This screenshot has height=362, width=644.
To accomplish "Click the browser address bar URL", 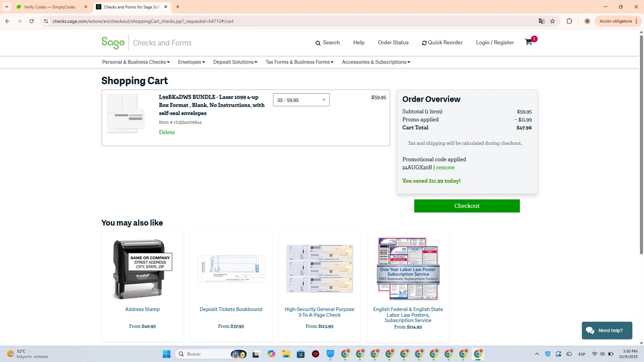I will (143, 21).
